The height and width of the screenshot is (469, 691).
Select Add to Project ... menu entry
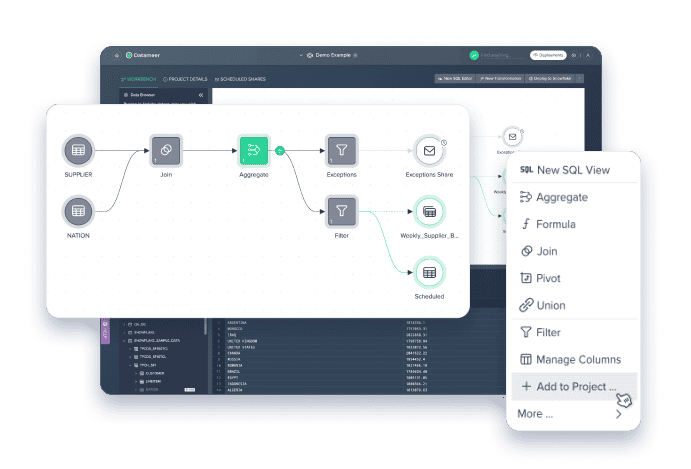[x=574, y=387]
